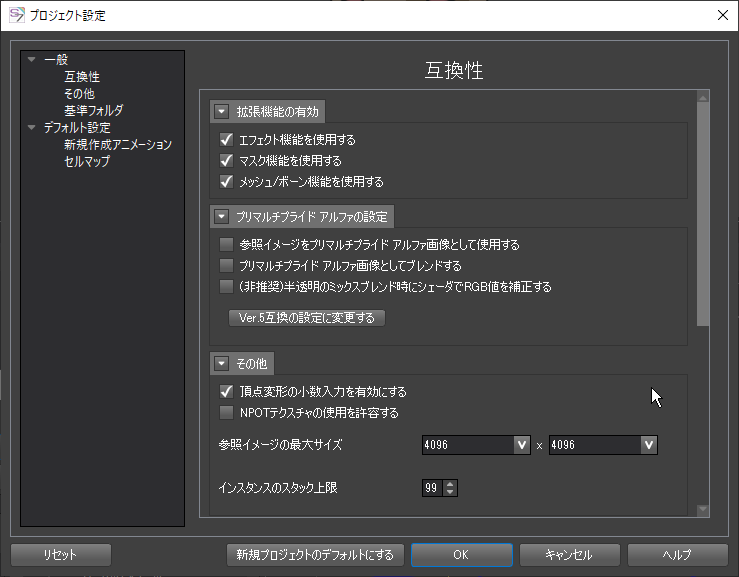Collapse the 一般 tree node
This screenshot has width=739, height=577.
pyautogui.click(x=32, y=59)
